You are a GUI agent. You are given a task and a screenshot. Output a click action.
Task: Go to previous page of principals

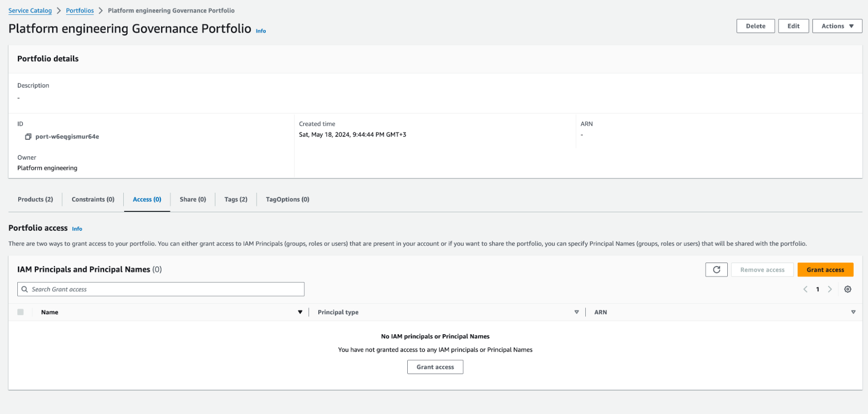pos(805,289)
